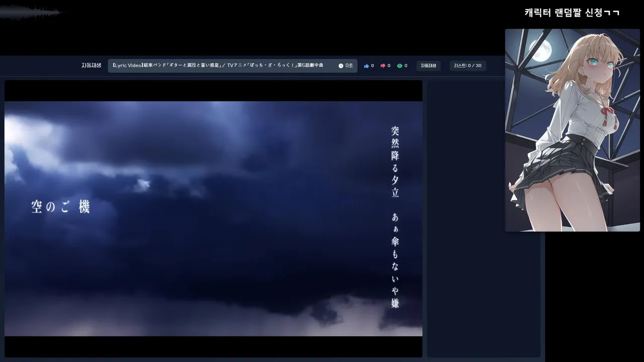Image resolution: width=644 pixels, height=362 pixels.
Task: Click the thumbs-down dislike icon
Action: pyautogui.click(x=383, y=66)
